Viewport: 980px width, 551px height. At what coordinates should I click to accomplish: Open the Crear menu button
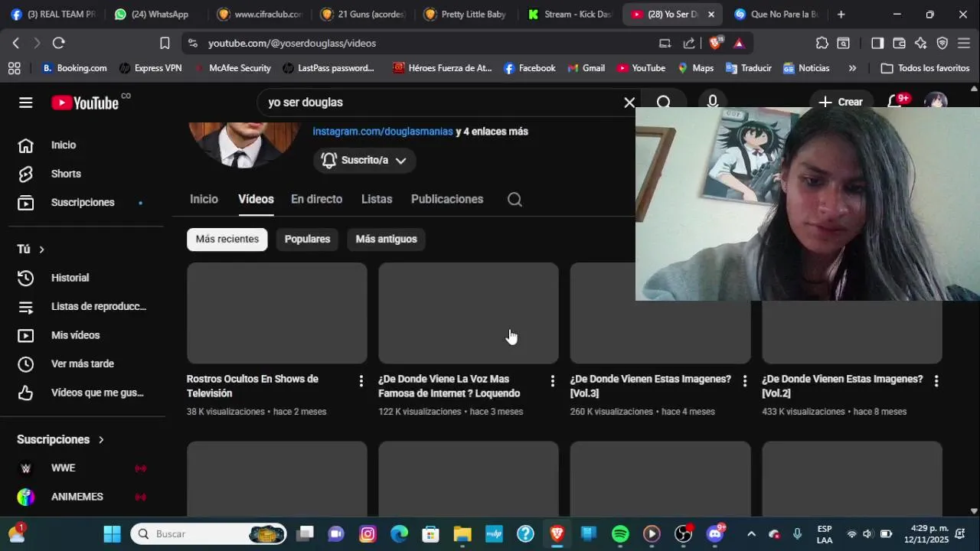coord(841,102)
